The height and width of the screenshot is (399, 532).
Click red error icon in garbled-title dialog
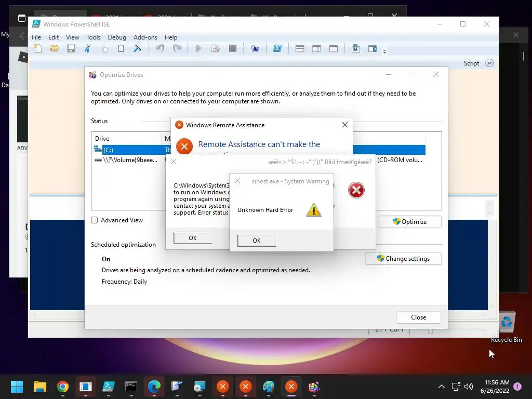coord(356,190)
